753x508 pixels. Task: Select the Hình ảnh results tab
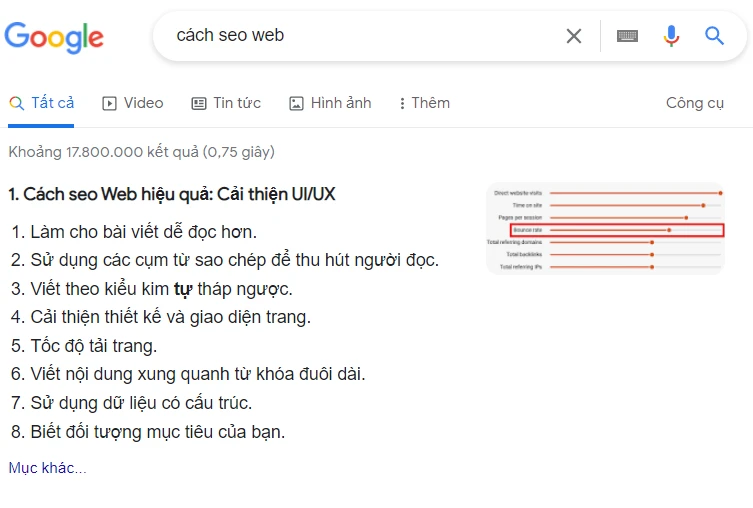(330, 103)
